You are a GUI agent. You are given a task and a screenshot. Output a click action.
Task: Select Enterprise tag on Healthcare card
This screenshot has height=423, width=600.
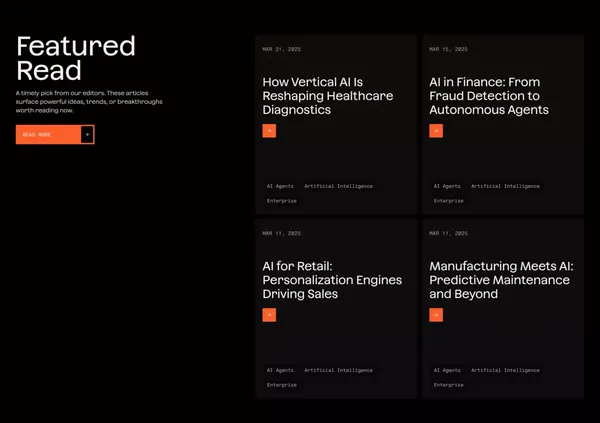point(282,201)
